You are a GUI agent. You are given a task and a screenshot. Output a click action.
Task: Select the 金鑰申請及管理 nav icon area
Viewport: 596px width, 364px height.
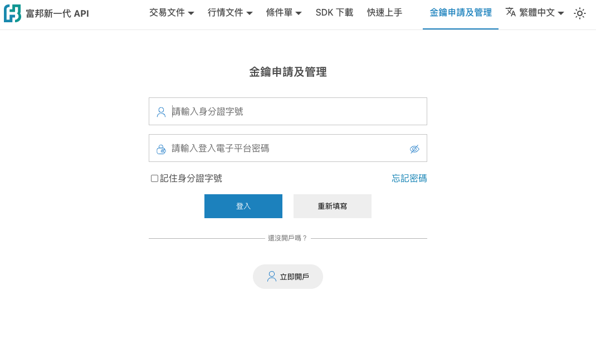coord(460,12)
